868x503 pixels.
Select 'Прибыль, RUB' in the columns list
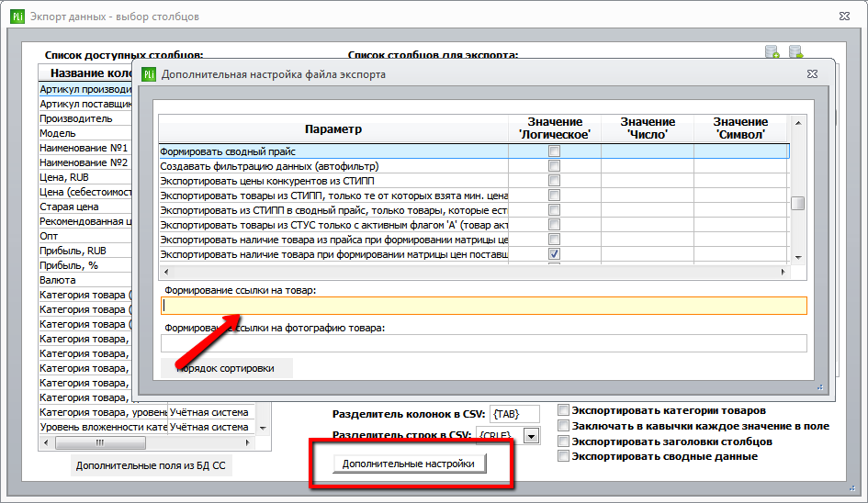[x=85, y=251]
